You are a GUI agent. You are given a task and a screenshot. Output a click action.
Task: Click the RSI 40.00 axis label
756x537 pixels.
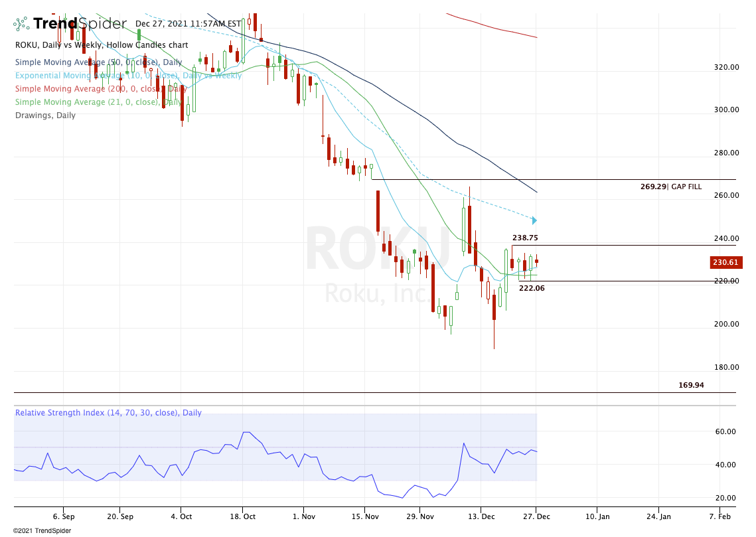(725, 465)
